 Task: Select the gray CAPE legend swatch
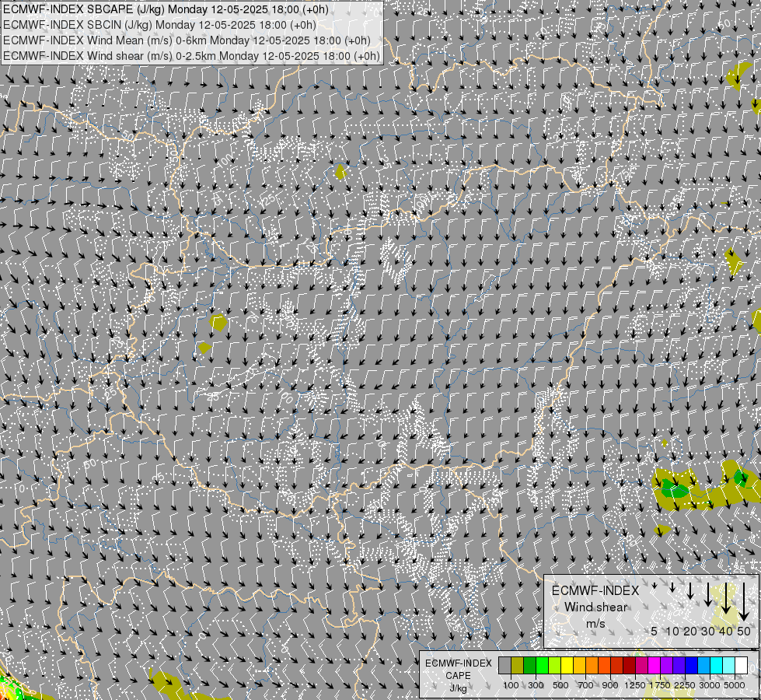(504, 665)
